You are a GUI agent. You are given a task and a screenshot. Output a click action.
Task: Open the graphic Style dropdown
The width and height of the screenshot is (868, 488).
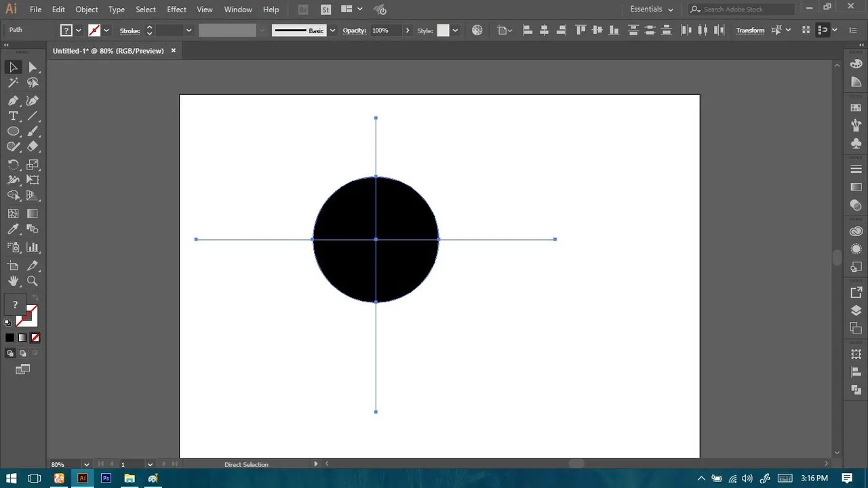pos(455,30)
